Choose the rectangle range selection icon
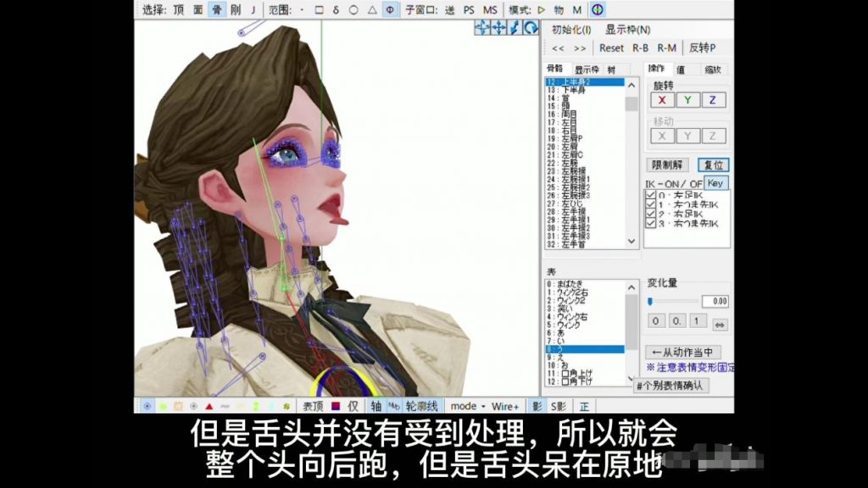 (320, 10)
